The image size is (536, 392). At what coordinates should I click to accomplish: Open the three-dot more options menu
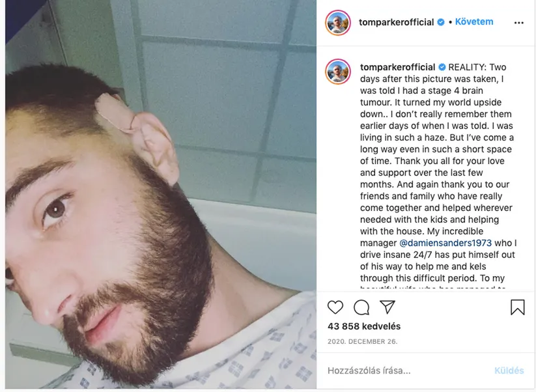(518, 23)
